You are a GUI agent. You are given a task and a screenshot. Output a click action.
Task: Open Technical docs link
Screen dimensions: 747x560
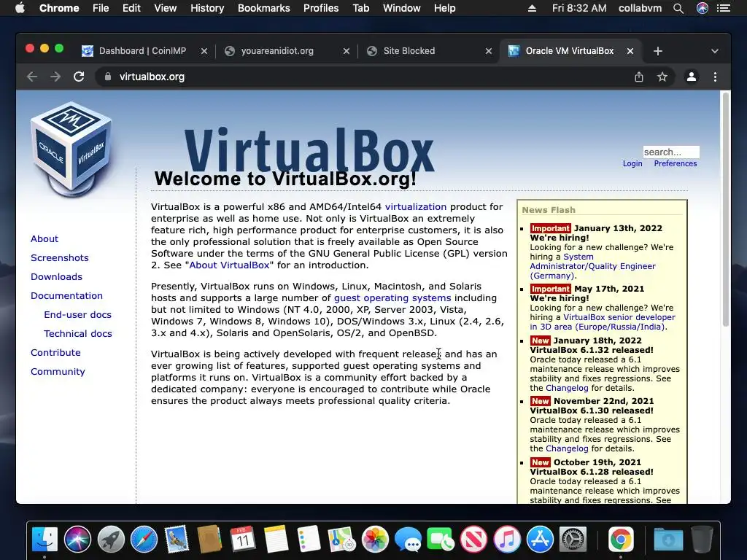pyautogui.click(x=78, y=334)
